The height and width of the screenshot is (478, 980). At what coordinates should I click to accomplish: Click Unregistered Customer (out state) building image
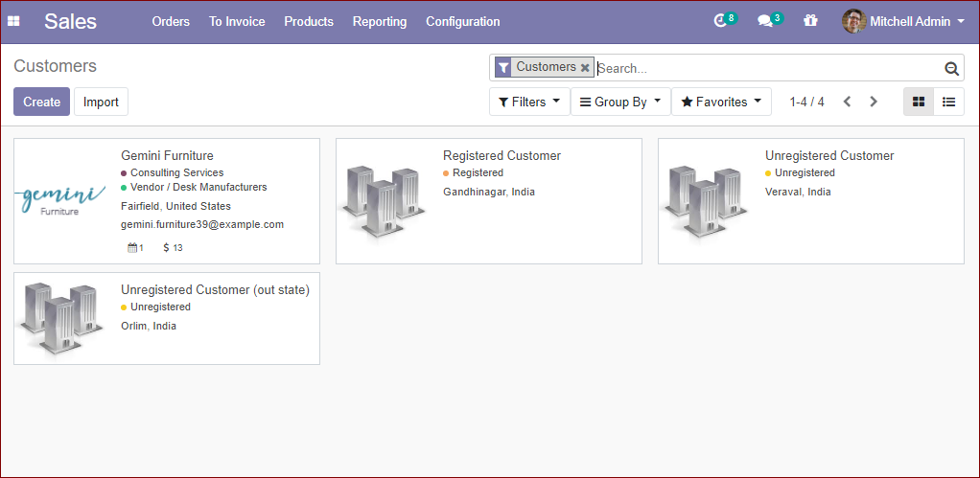click(x=60, y=318)
